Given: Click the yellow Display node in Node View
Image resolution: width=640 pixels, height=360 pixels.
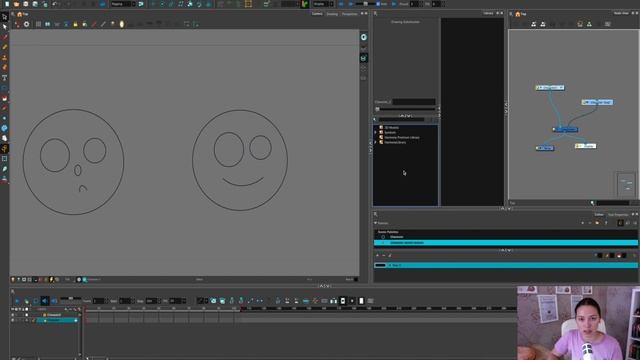Looking at the screenshot, I should tap(586, 146).
